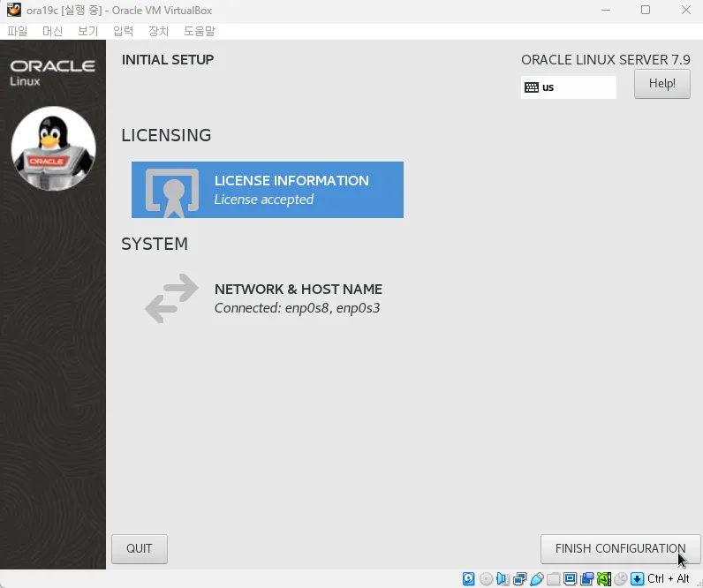Click the recording status icon
This screenshot has width=703, height=588.
(x=587, y=578)
